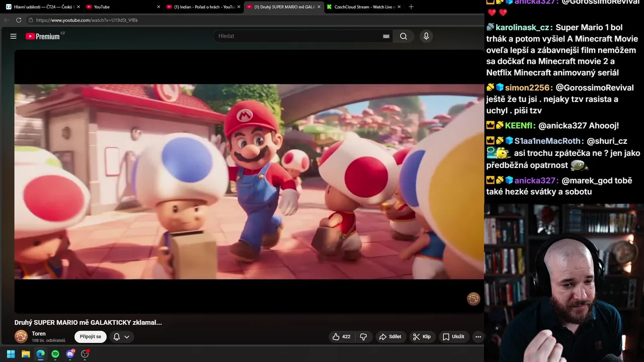Close the Druhý SUPER MARIO tab
This screenshot has width=644, height=362.
[319, 7]
